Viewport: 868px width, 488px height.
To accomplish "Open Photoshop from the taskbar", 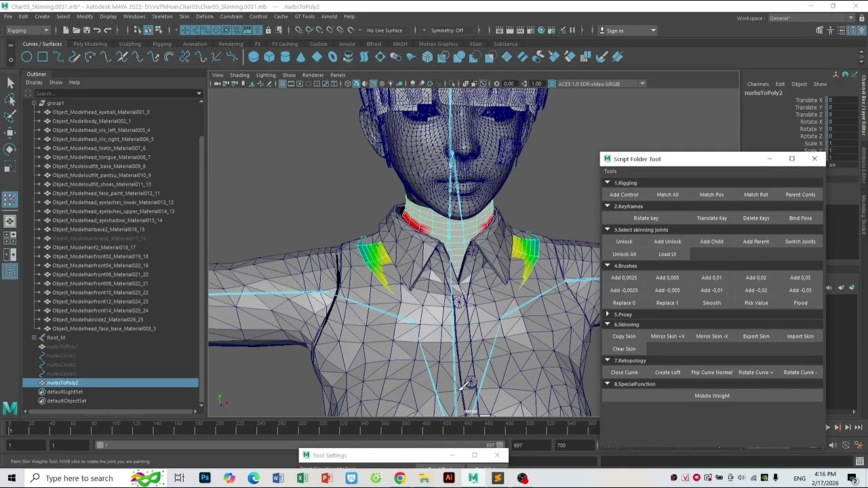I will coord(204,478).
